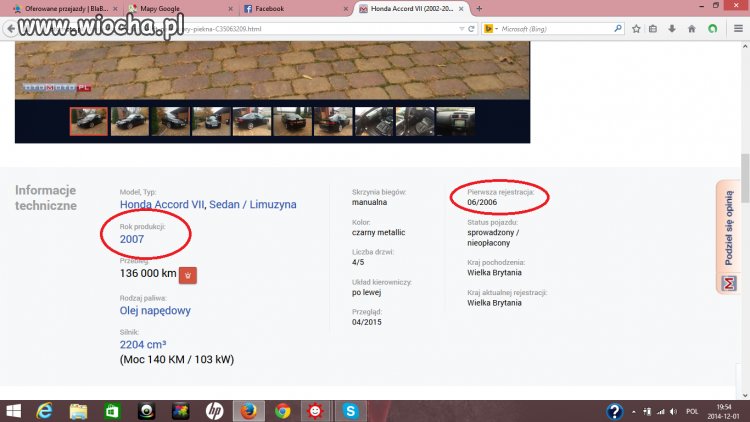Open the URL bar history dropdown arrow

462,29
